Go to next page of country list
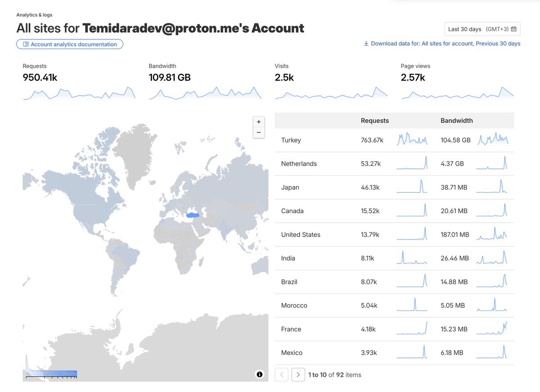The width and height of the screenshot is (540, 392). pos(298,374)
